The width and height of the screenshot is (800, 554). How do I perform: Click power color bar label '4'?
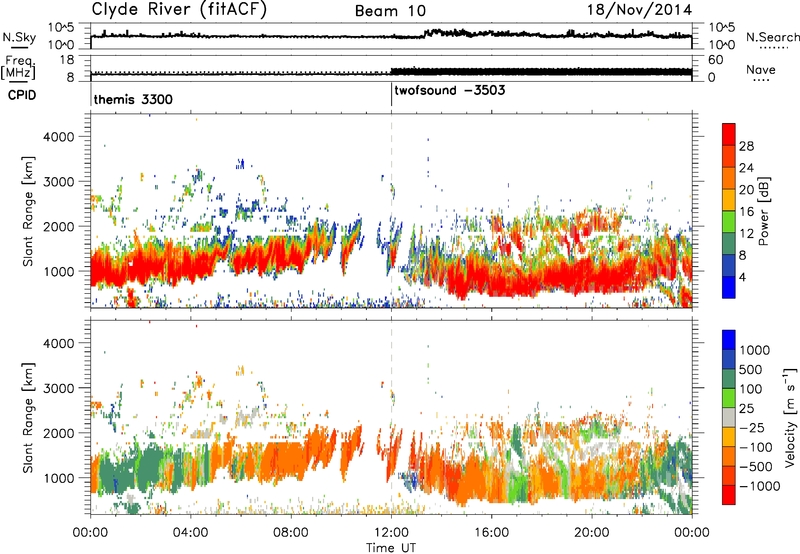pyautogui.click(x=742, y=277)
